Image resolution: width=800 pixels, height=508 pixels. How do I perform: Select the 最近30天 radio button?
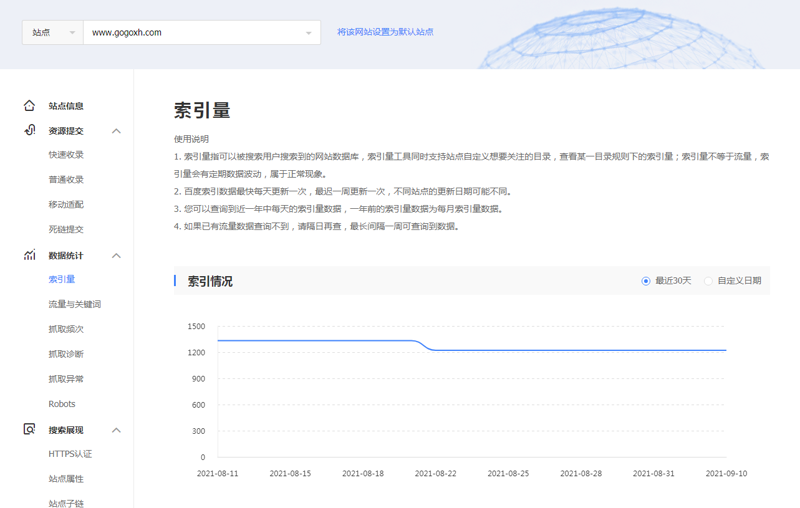pos(645,281)
